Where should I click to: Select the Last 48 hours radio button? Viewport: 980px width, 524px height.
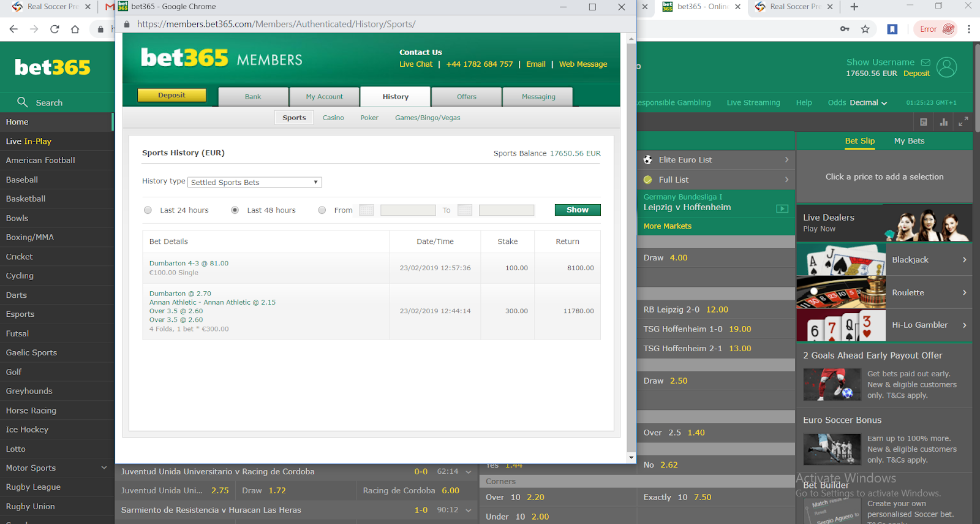tap(235, 210)
